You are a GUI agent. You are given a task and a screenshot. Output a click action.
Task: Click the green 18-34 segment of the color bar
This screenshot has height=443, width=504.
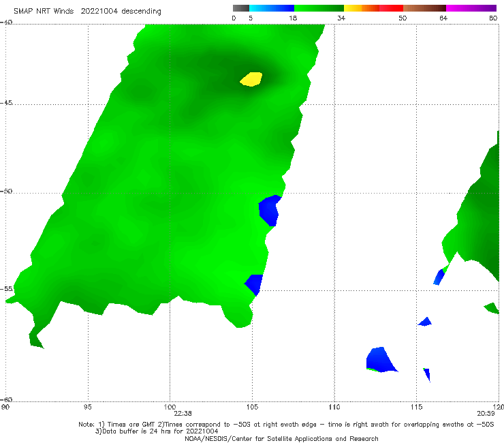(319, 8)
